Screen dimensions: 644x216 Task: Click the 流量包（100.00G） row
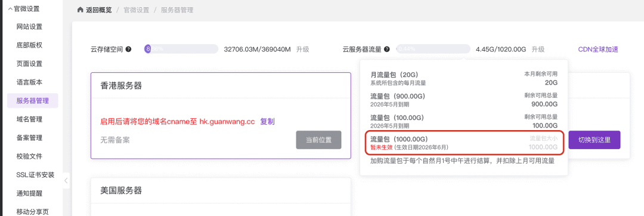click(x=464, y=121)
